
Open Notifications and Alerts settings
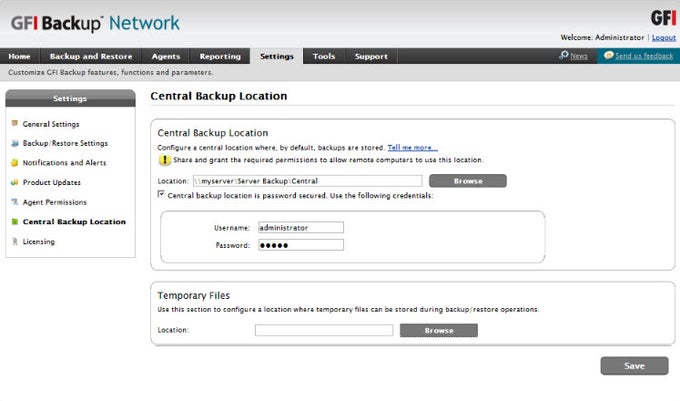pos(64,163)
